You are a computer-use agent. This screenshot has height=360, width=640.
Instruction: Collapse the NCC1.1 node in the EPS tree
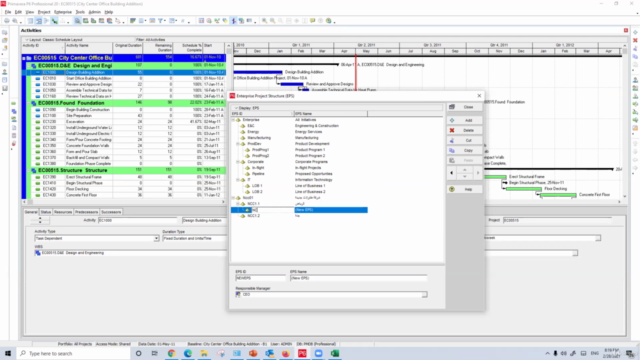point(238,204)
